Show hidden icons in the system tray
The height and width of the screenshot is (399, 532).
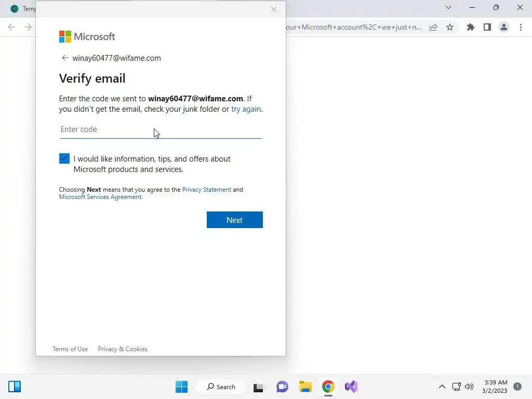[442, 387]
